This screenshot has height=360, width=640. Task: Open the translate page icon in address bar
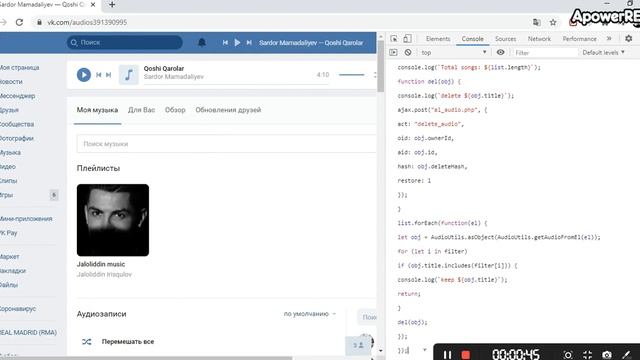pos(537,22)
